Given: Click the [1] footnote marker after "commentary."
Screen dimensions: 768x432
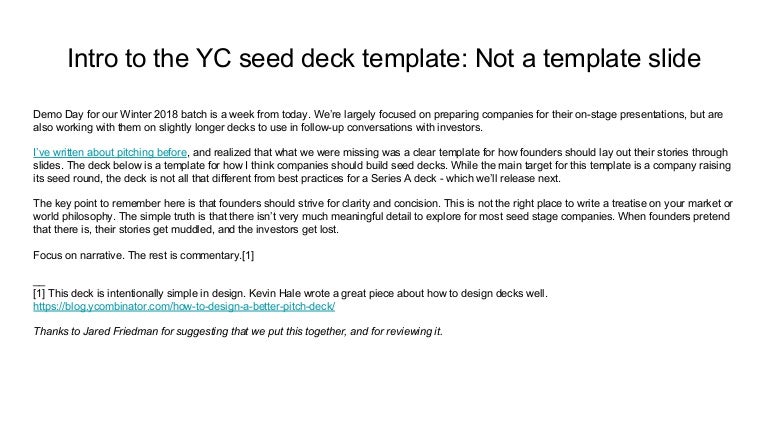Looking at the screenshot, I should pyautogui.click(x=246, y=255).
